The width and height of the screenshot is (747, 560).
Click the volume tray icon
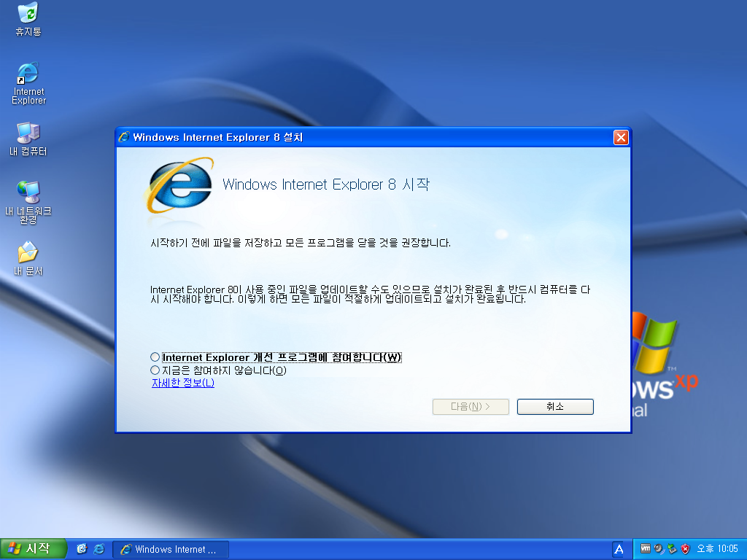pyautogui.click(x=659, y=549)
